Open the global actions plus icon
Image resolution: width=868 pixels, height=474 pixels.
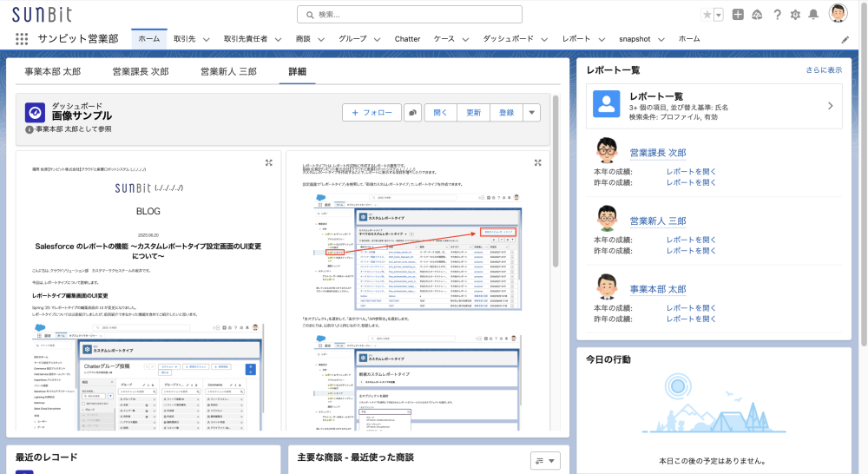738,15
